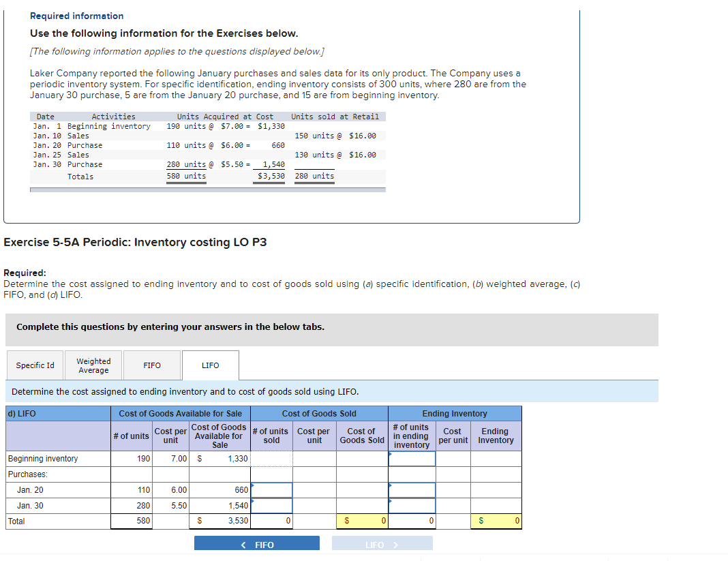728x561 pixels.
Task: Click Jan. 30 ending inventory units field
Action: 412,506
